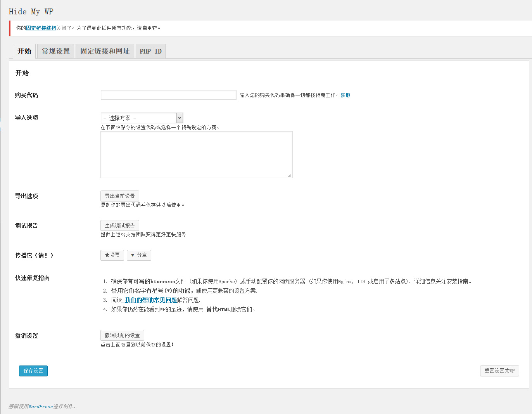The height and width of the screenshot is (414, 532).
Task: Click the 快速修复指南 label
Action: click(33, 278)
